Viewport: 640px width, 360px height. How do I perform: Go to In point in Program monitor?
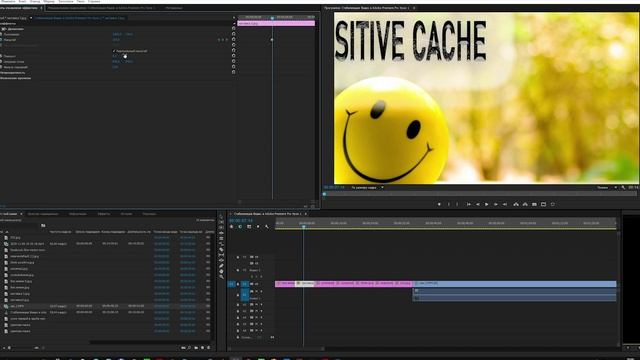tap(469, 204)
